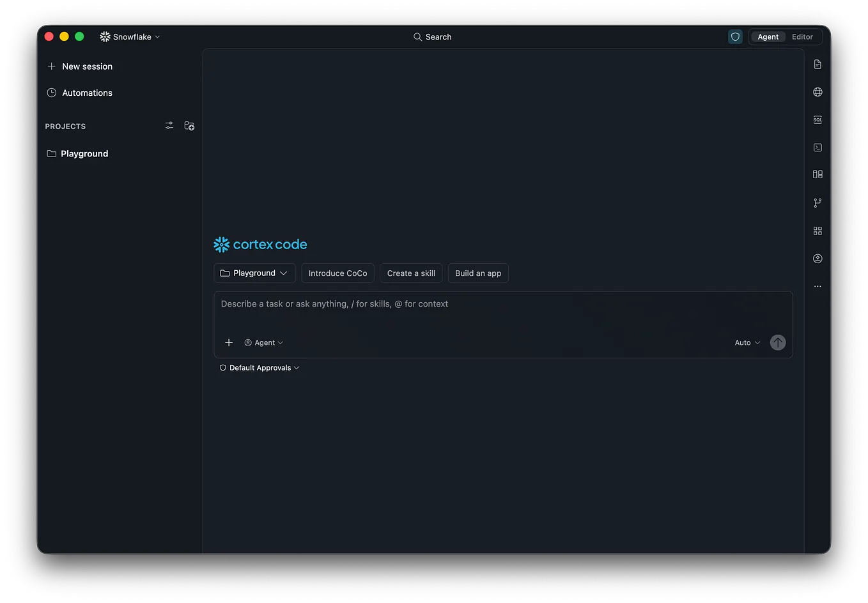Show more options via ellipsis icon

coord(818,287)
